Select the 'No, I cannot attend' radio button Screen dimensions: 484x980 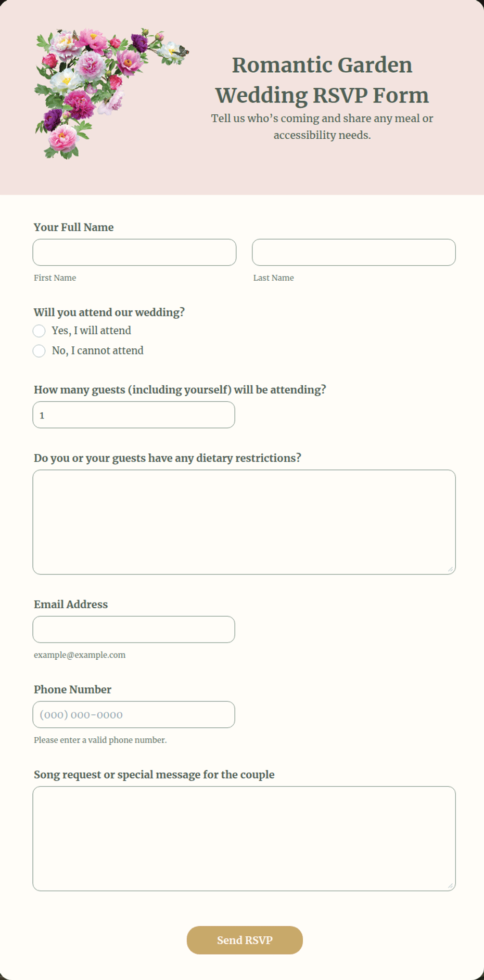tap(39, 351)
